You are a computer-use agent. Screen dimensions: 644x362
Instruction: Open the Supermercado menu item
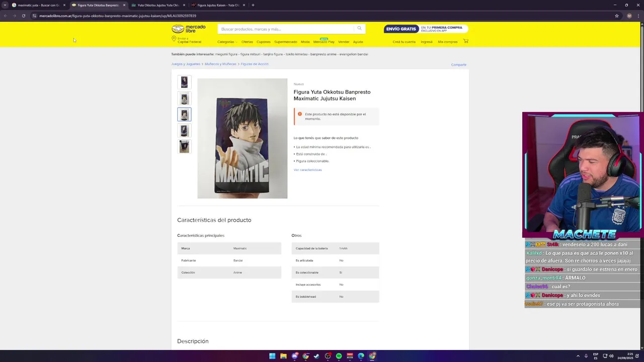click(x=285, y=42)
